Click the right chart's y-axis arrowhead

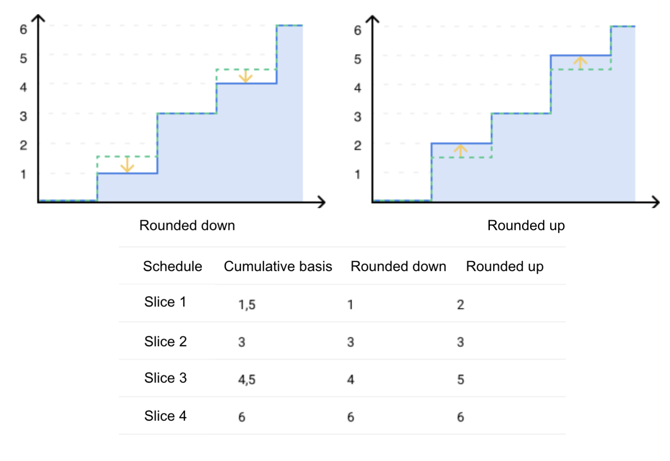point(372,20)
